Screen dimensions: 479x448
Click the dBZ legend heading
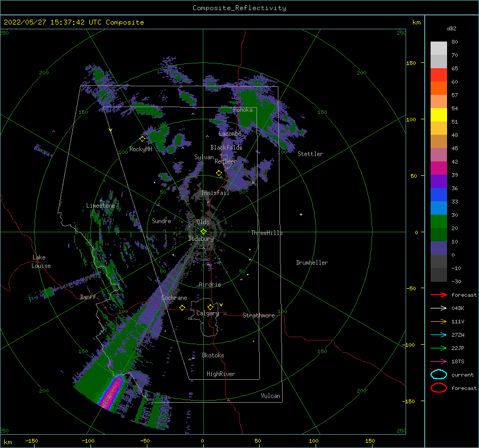(x=451, y=28)
